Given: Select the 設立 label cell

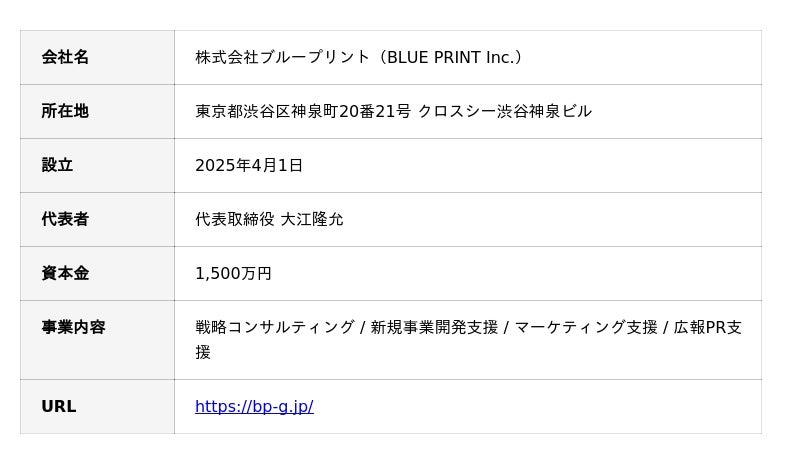Looking at the screenshot, I should click(57, 165).
